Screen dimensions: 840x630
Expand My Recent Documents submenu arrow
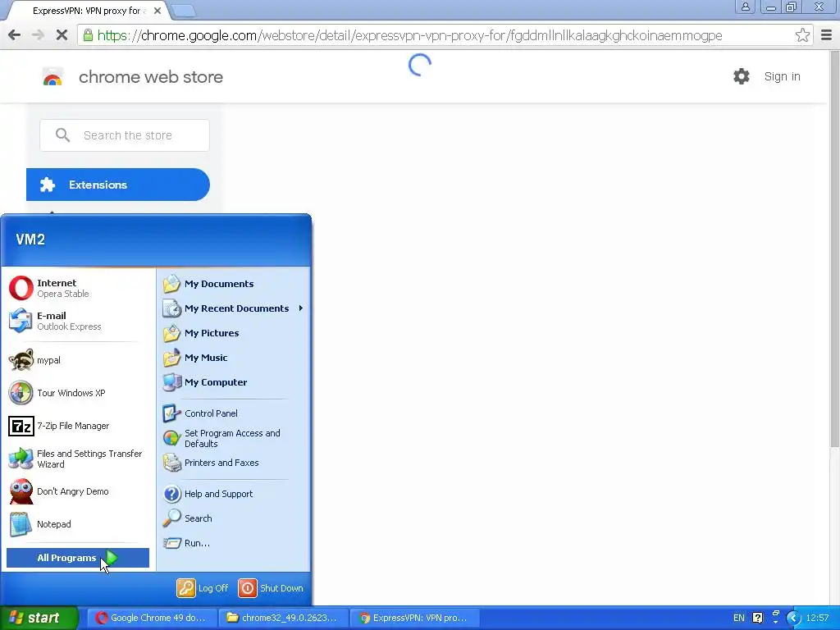[301, 308]
